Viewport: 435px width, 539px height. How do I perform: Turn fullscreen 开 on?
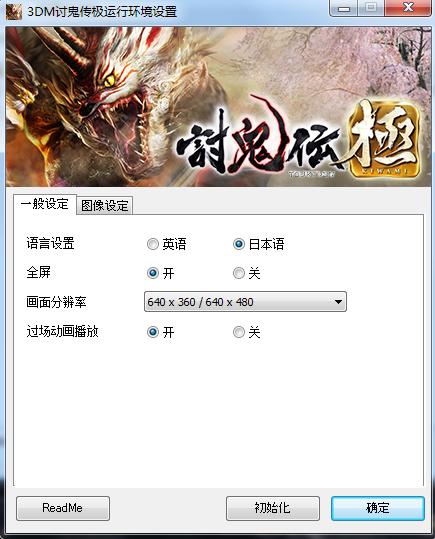[161, 274]
